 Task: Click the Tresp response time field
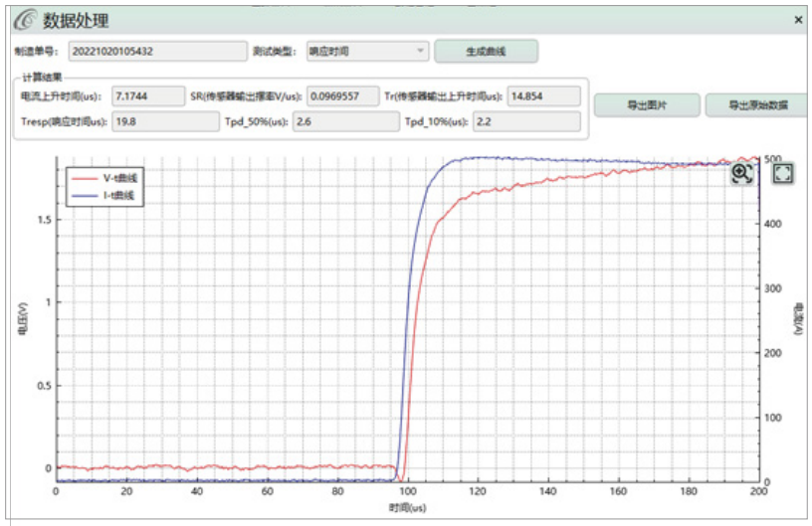(165, 121)
